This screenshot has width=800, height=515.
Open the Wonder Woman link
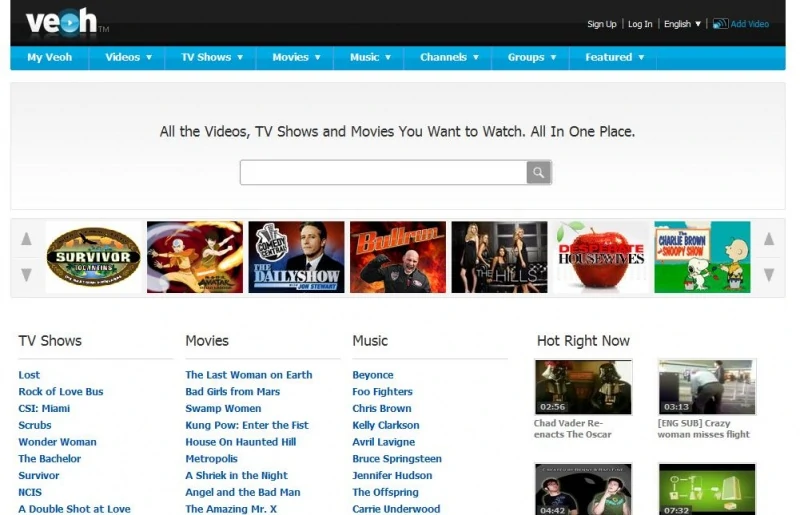[58, 442]
